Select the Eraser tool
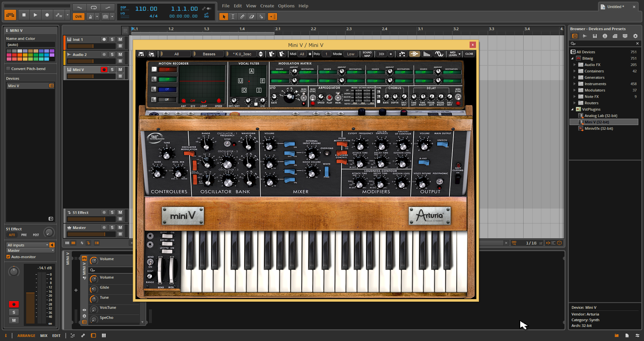Viewport: 644px width, 341px height. tap(252, 16)
